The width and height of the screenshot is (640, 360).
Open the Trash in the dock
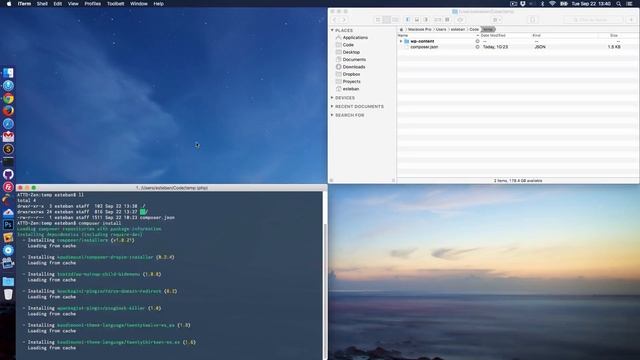coord(8,294)
